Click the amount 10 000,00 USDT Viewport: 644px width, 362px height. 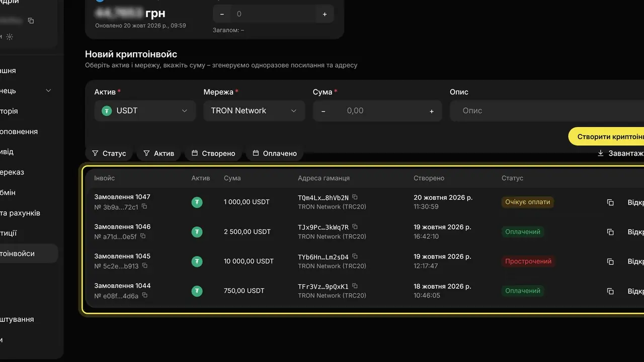pyautogui.click(x=249, y=261)
